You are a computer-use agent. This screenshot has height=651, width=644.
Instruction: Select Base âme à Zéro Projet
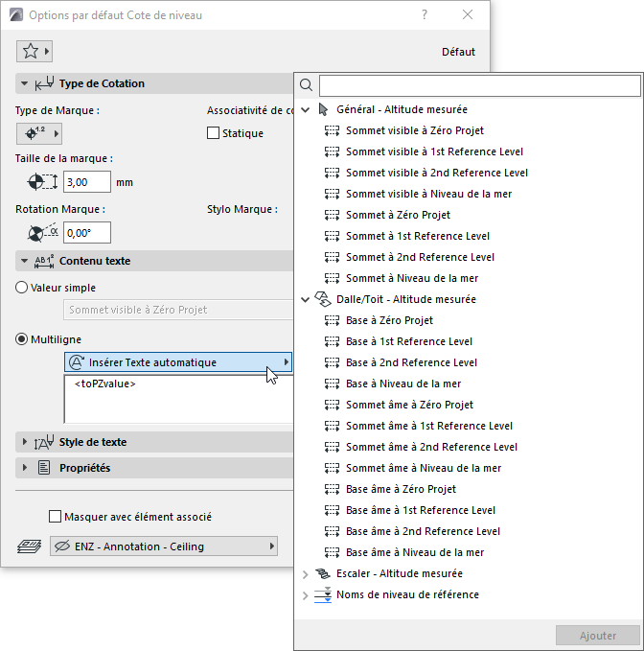pos(401,490)
